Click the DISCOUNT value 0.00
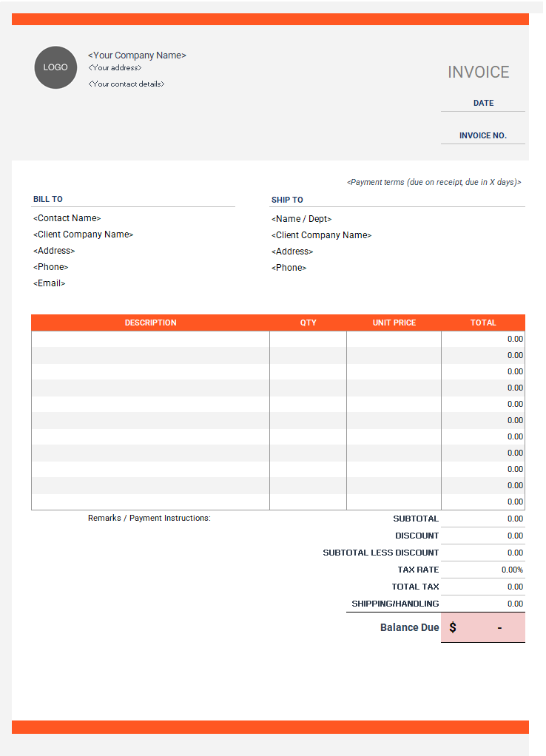The image size is (546, 756). 483,536
